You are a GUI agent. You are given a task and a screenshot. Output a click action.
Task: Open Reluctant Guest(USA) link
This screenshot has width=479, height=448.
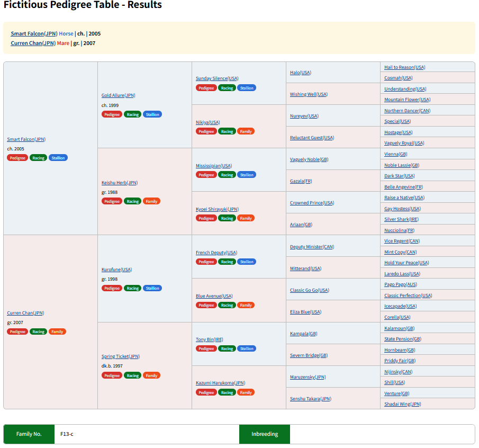tap(312, 138)
